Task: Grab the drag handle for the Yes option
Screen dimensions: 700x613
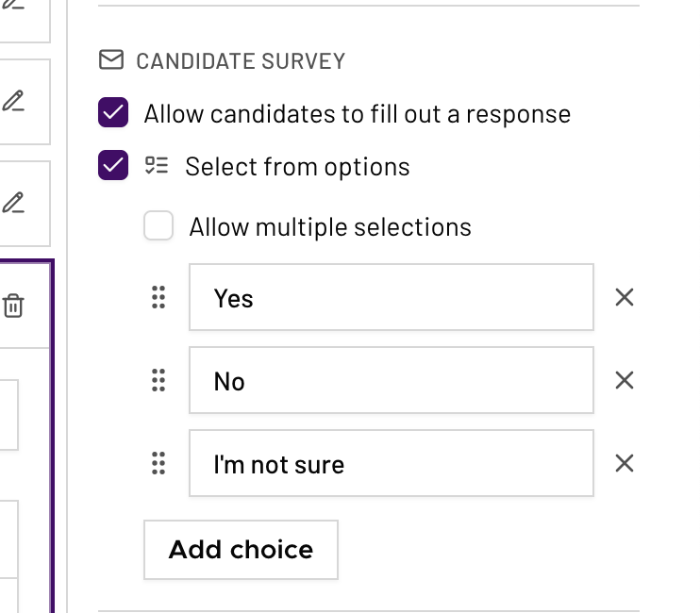Action: [158, 297]
